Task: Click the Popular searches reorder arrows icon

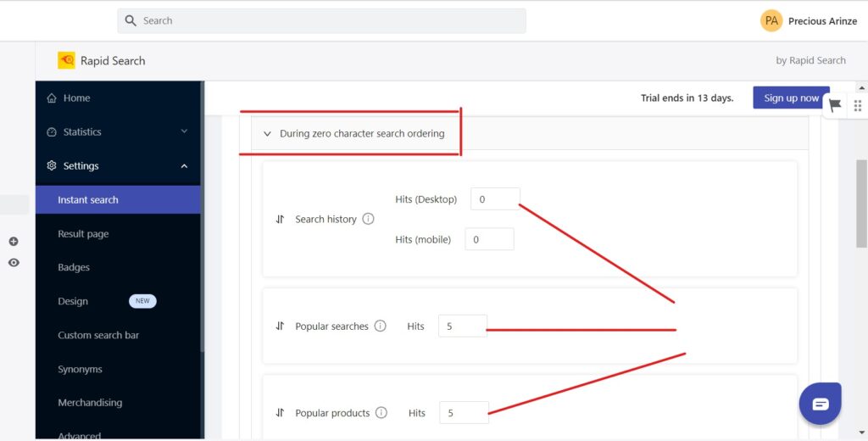Action: [x=280, y=327]
